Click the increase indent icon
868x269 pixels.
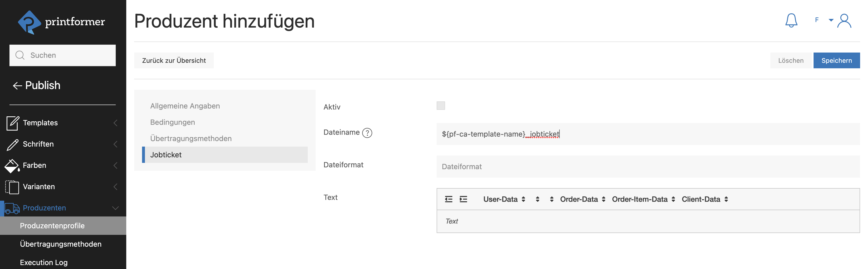tap(463, 199)
